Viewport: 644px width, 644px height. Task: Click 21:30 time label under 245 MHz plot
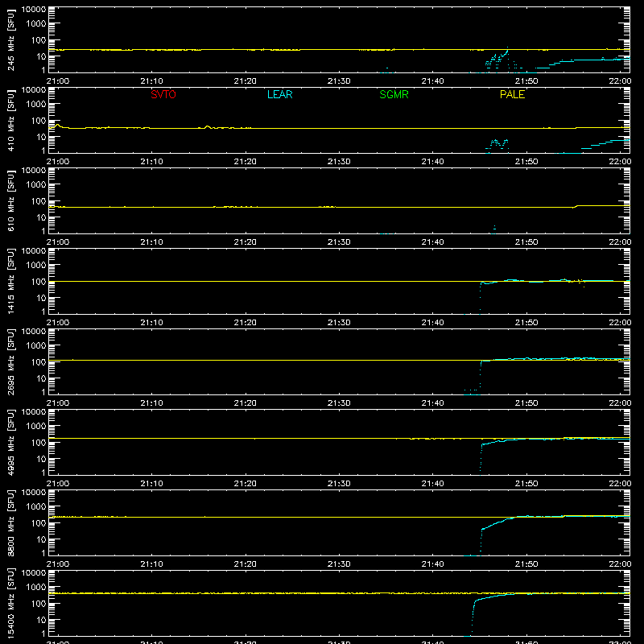339,81
